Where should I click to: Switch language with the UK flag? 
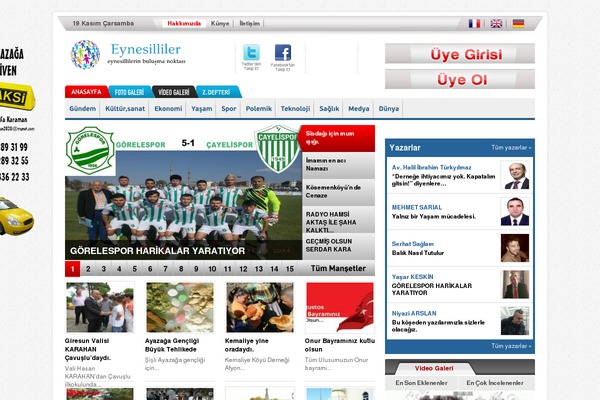point(496,23)
